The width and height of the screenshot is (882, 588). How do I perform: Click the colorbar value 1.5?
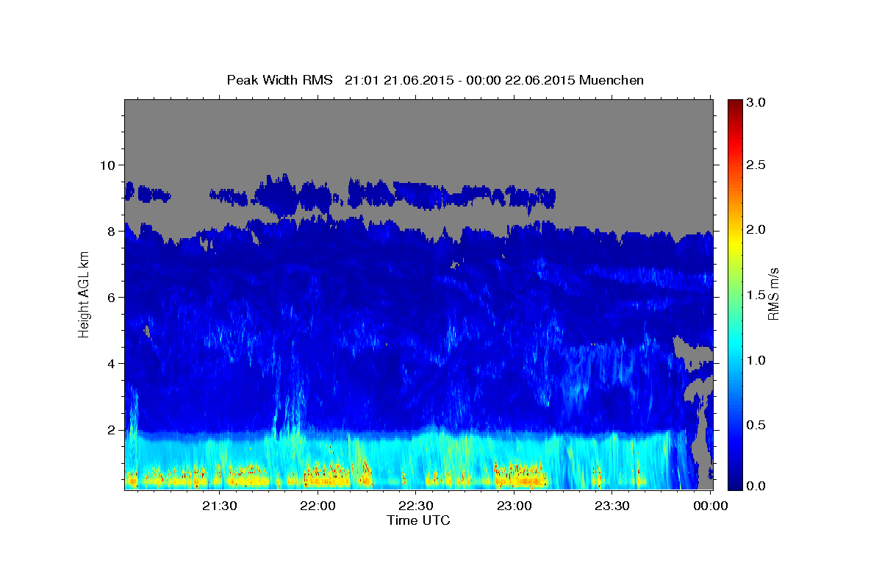pos(756,295)
